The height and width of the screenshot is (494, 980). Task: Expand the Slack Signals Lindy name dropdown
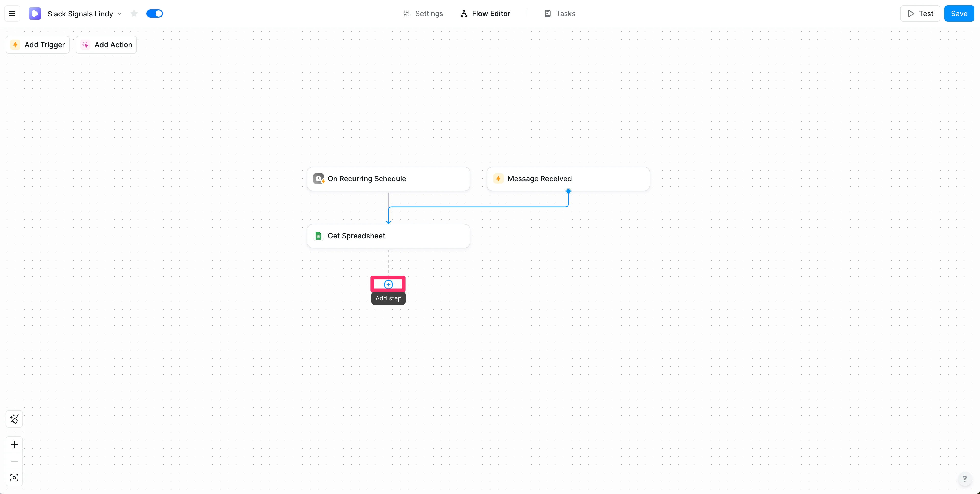click(119, 14)
